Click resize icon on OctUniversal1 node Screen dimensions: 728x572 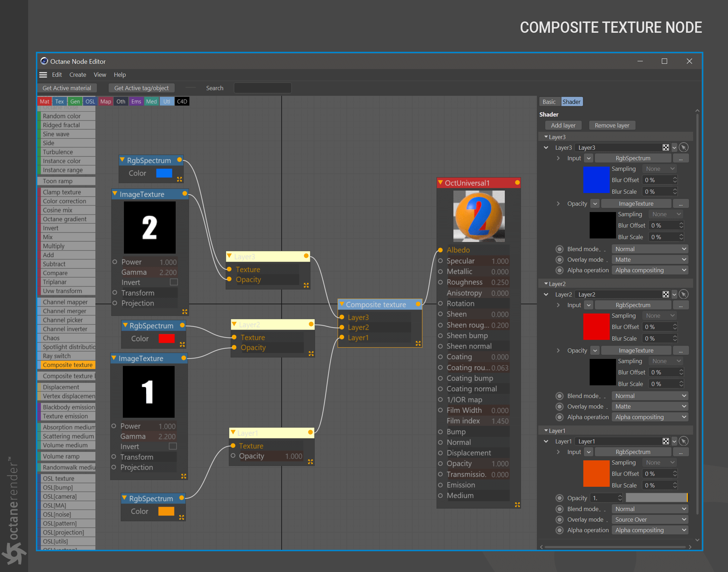click(517, 505)
